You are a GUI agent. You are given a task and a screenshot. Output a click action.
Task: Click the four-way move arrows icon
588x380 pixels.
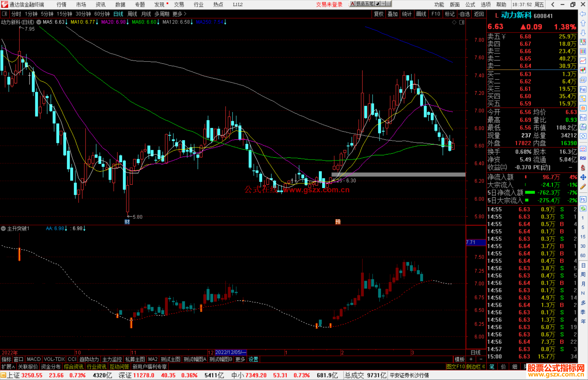pyautogui.click(x=583, y=177)
